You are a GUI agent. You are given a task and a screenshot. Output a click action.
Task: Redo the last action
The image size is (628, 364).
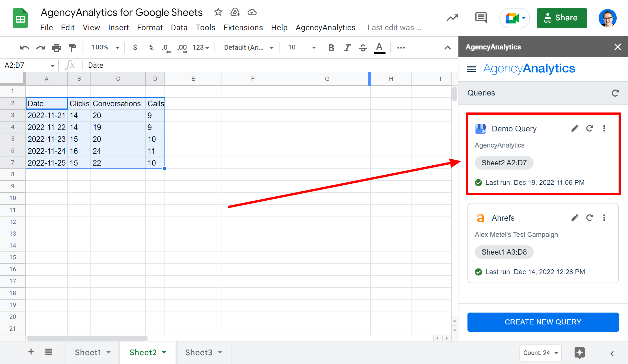point(41,47)
